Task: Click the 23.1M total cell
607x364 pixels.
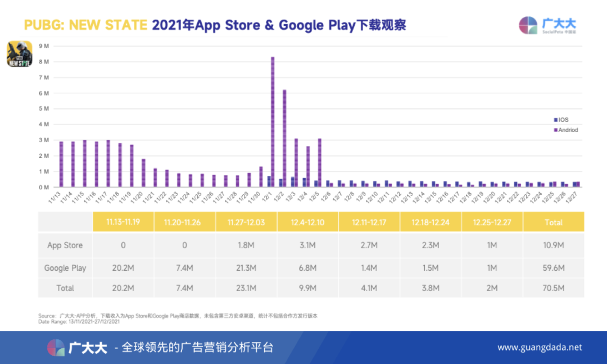Action: point(246,288)
